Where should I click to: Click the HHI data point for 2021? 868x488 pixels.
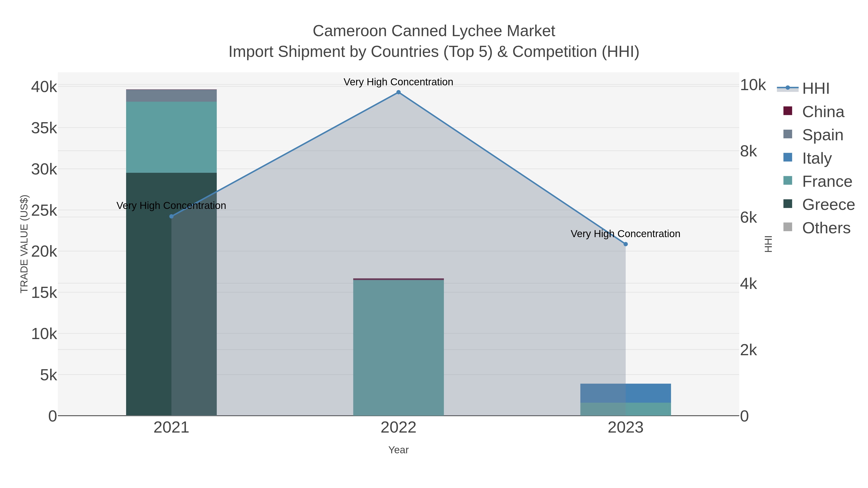(x=171, y=217)
